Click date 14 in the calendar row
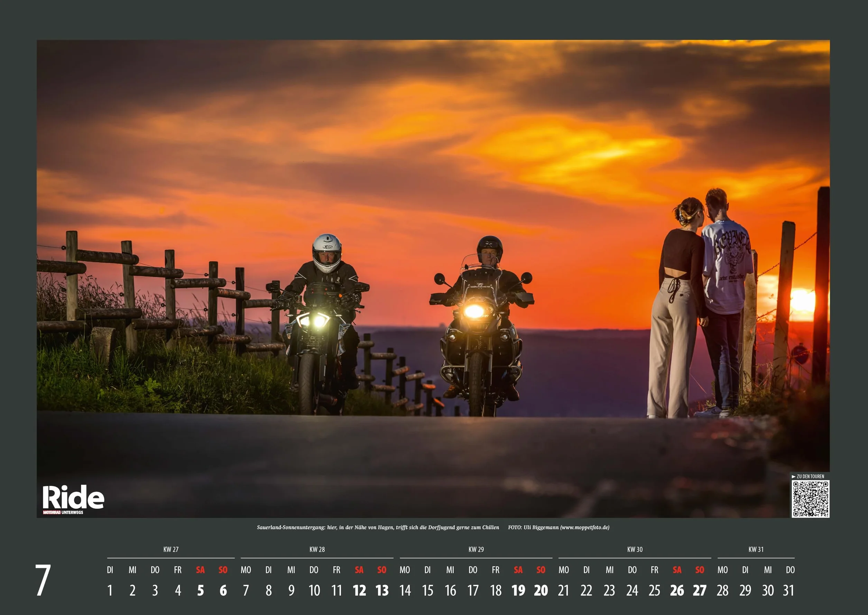The image size is (868, 615). click(x=405, y=591)
